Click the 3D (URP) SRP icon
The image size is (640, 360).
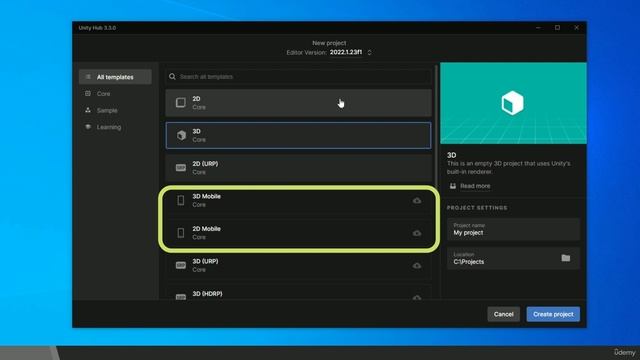pos(181,265)
